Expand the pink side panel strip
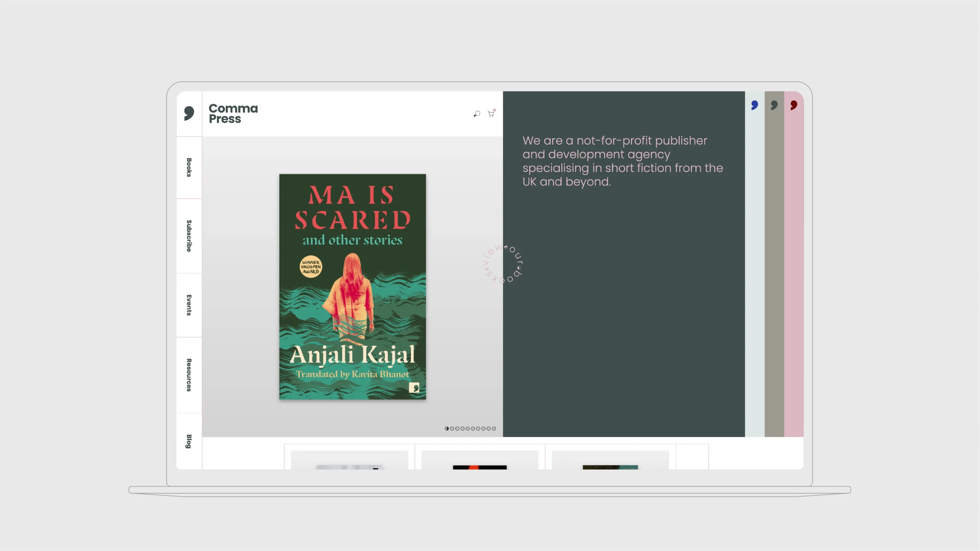This screenshot has height=551, width=980. (x=794, y=266)
